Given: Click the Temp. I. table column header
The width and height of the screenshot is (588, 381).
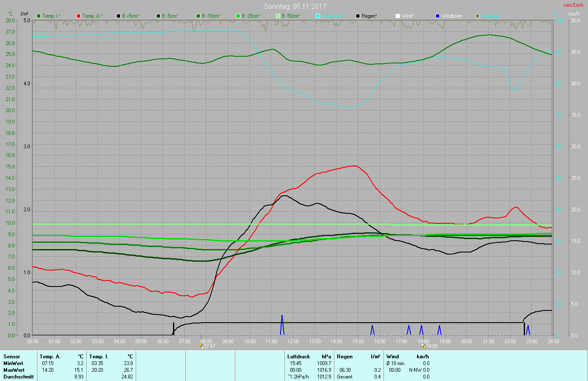Looking at the screenshot, I should pyautogui.click(x=99, y=357).
